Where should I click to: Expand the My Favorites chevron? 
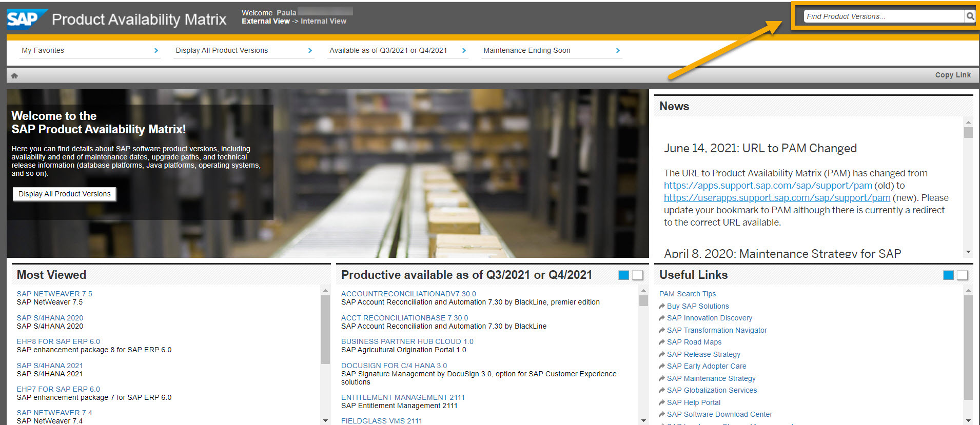tap(156, 50)
